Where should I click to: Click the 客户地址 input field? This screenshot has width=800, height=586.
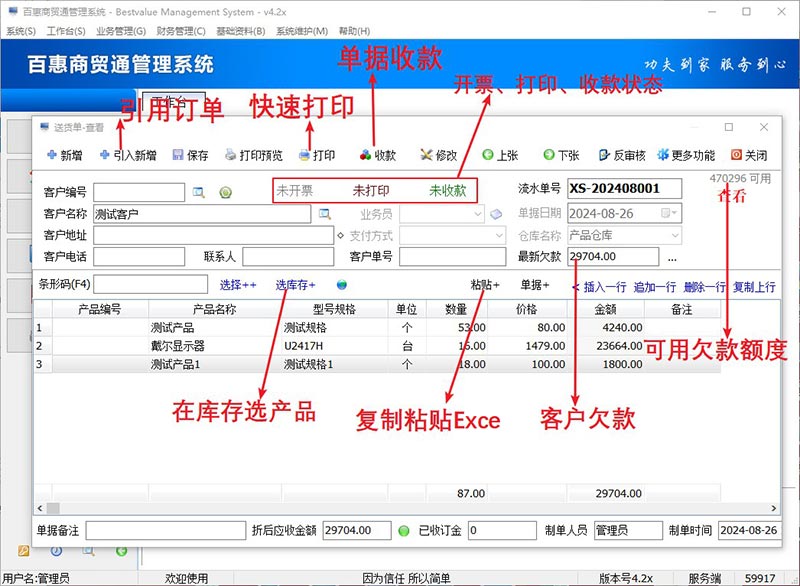tap(213, 236)
